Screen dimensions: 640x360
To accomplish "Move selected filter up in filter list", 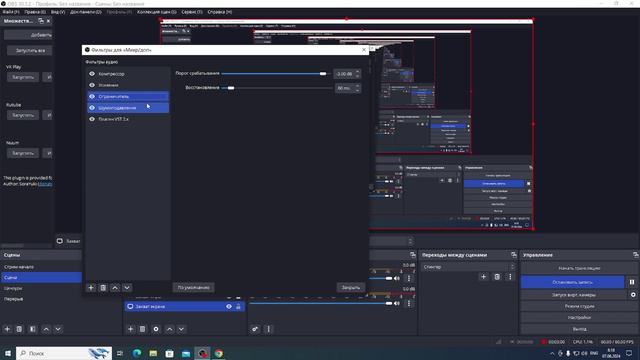I will (x=115, y=287).
